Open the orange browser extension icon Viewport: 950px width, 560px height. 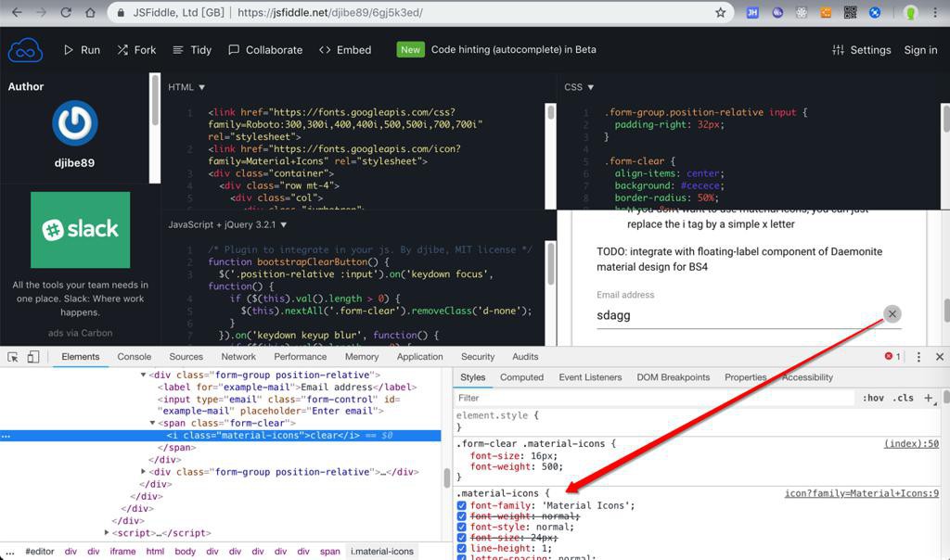826,12
